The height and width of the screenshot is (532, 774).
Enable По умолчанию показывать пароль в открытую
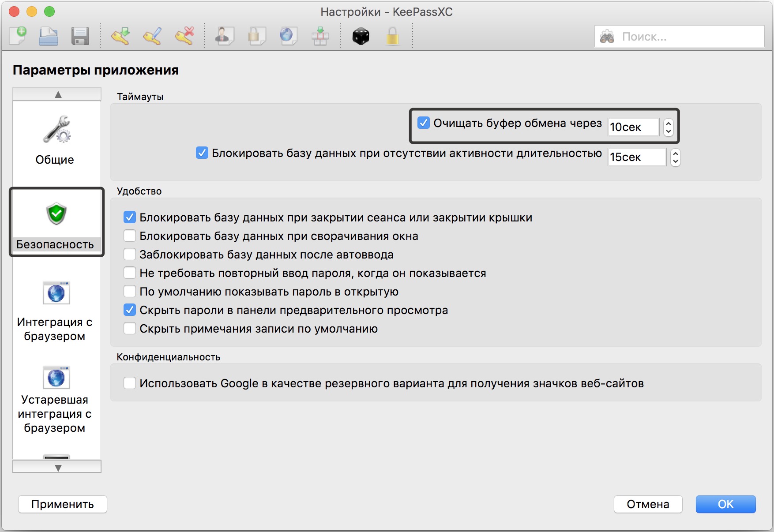130,291
